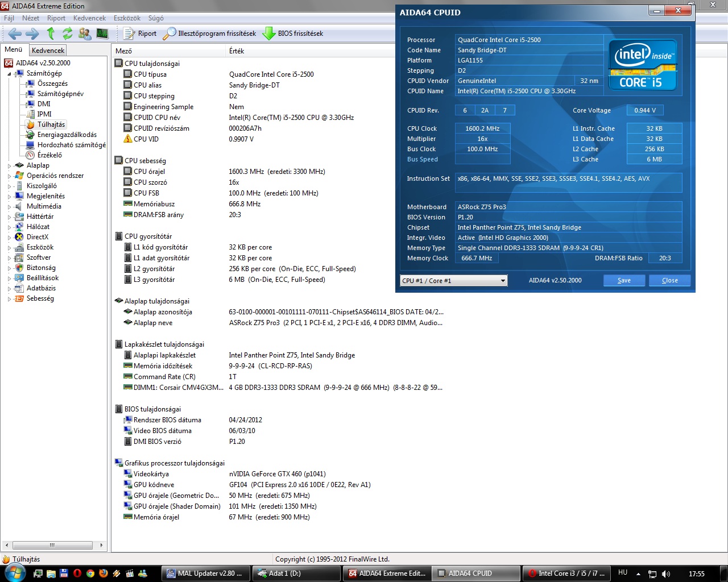The image size is (728, 582).
Task: Launch Chrome from the quick launch bar
Action: [x=90, y=573]
